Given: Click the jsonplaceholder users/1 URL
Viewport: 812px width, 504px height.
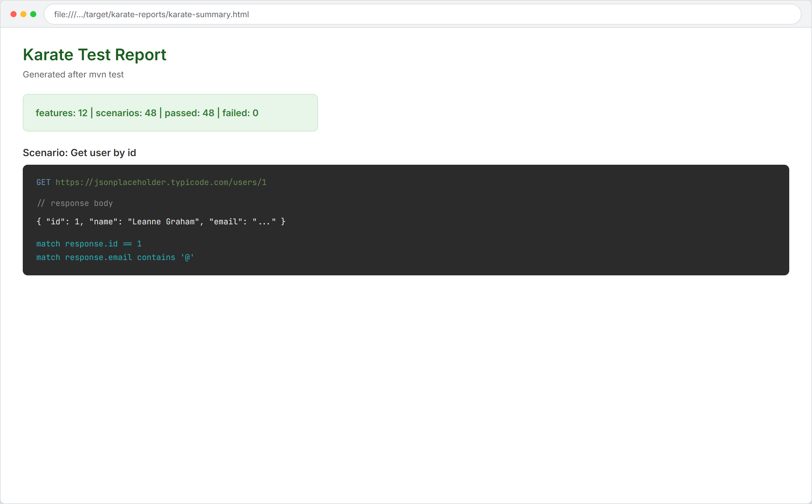Looking at the screenshot, I should (161, 182).
